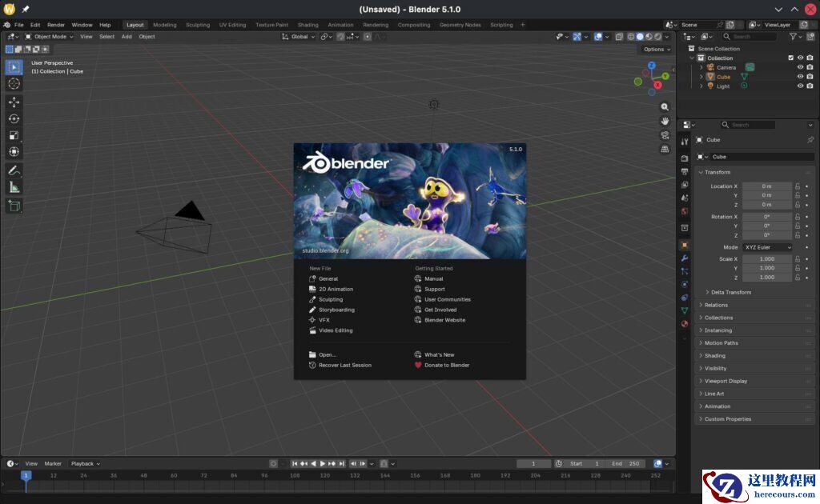
Task: Switch to the Shading workspace tab
Action: click(307, 24)
